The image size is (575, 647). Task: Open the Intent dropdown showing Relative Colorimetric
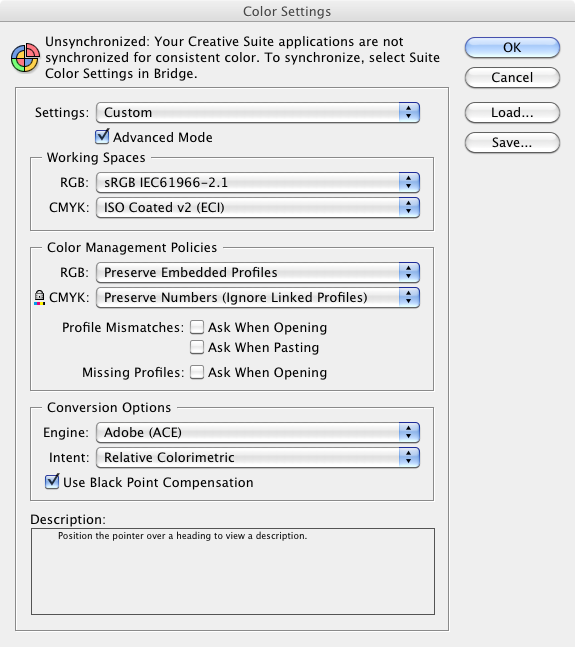click(x=258, y=458)
